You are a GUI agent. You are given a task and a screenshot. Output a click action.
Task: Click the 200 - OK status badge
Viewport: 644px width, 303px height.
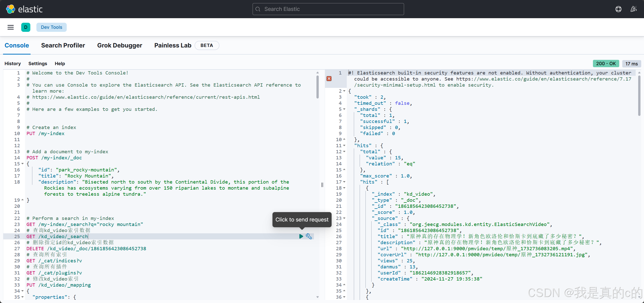(606, 64)
